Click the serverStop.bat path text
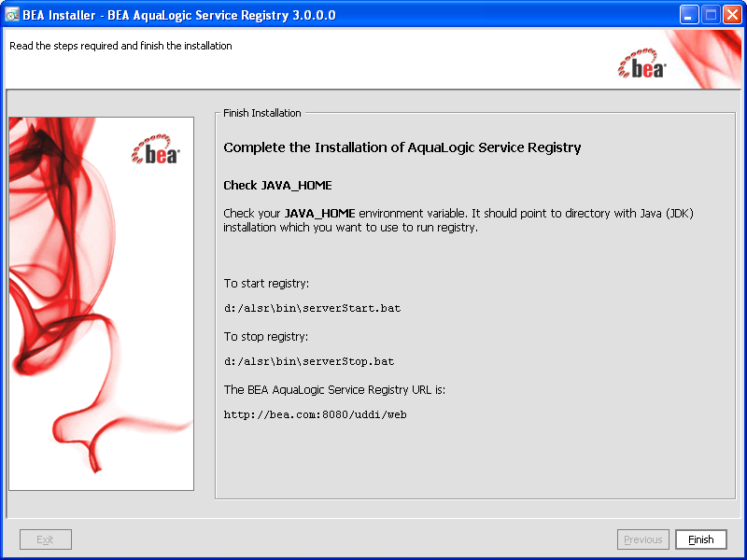 pos(309,361)
